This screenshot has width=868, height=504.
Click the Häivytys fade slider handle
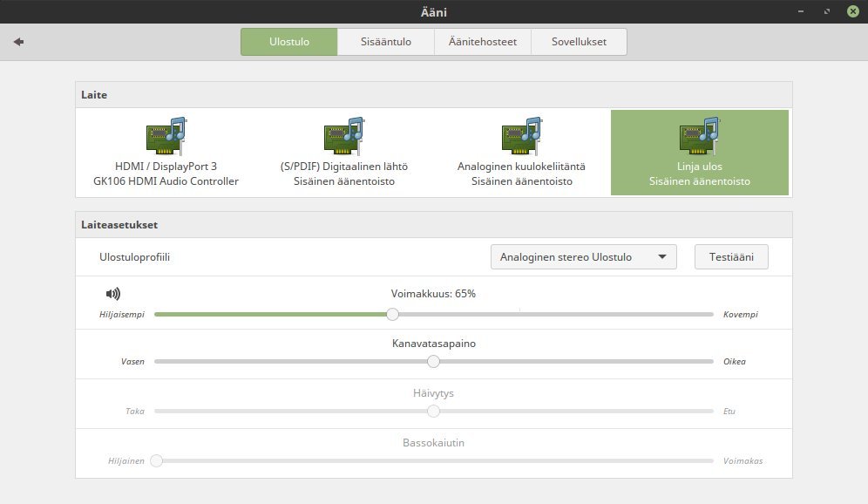433,412
